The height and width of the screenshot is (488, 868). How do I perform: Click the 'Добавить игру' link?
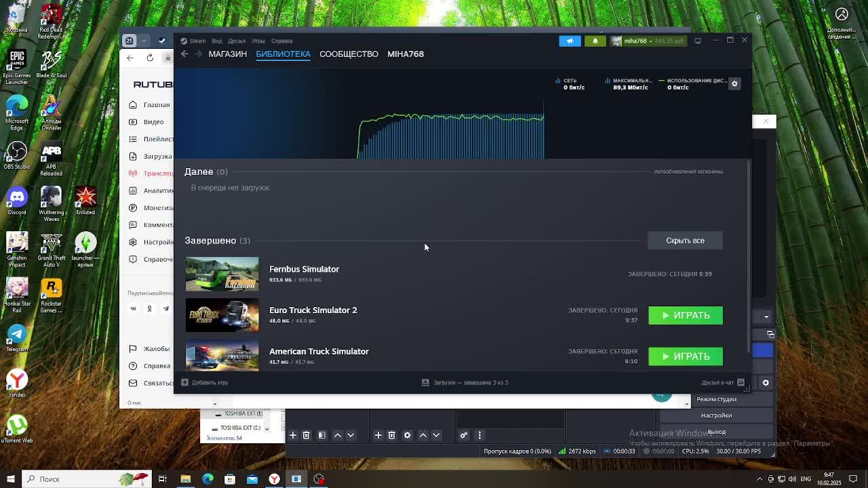(210, 382)
